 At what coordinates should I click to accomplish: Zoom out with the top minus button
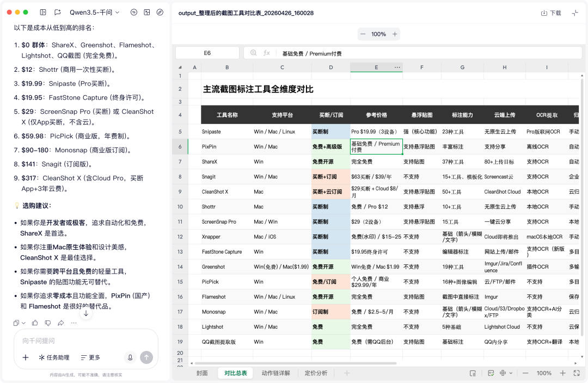click(363, 34)
